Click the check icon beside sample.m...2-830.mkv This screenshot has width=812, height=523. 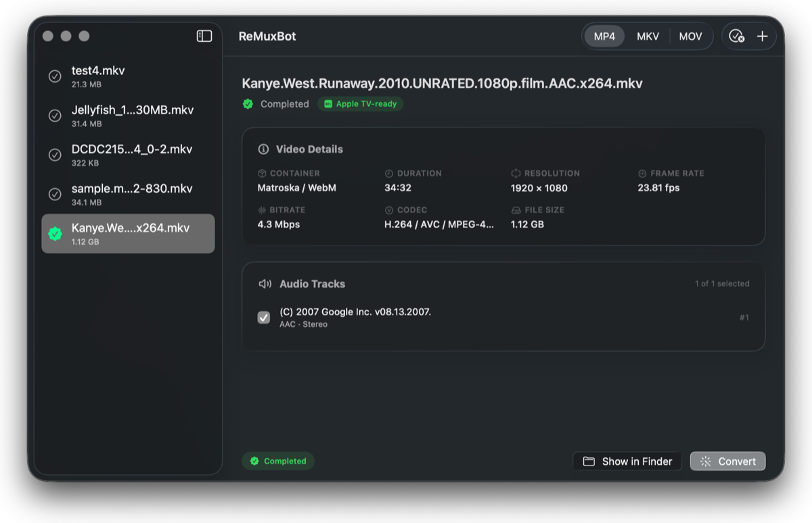pos(55,194)
